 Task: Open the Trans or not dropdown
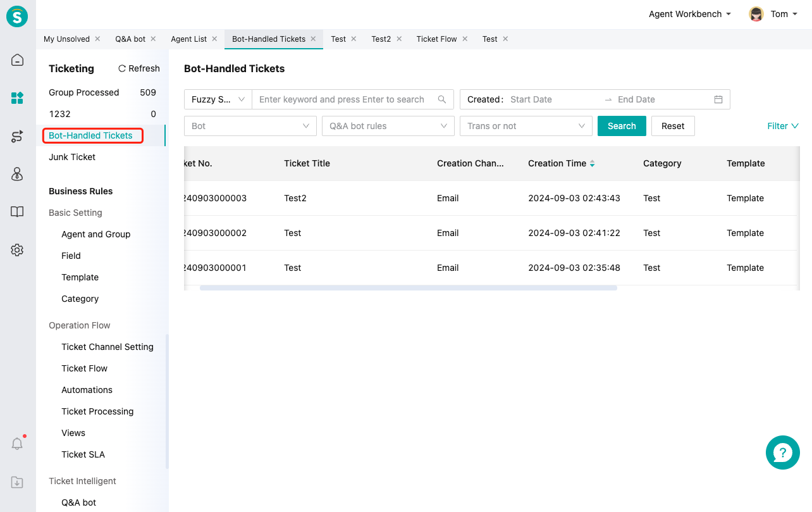pyautogui.click(x=526, y=126)
